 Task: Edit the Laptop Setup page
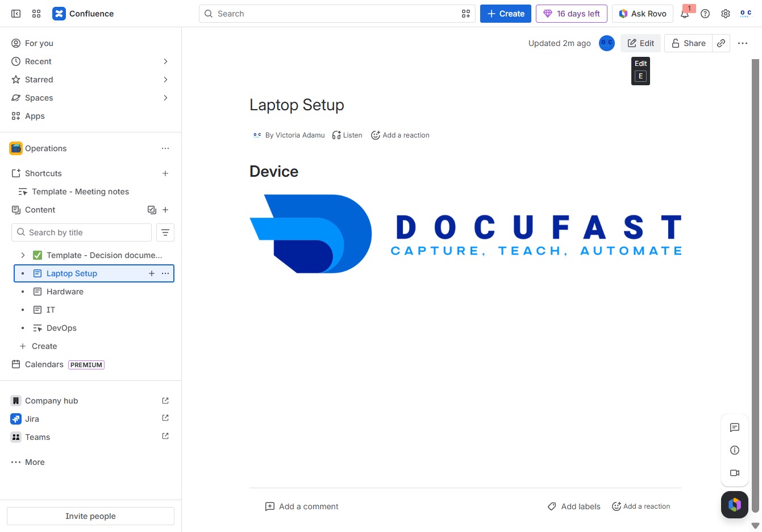(641, 43)
